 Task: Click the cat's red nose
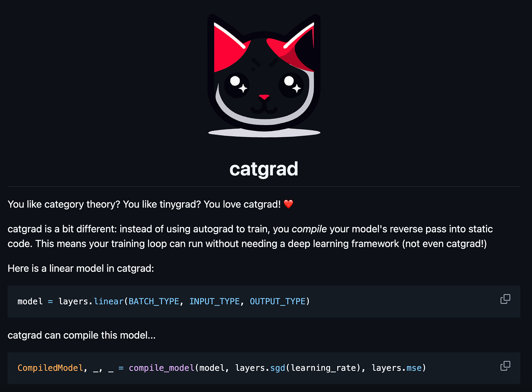264,97
